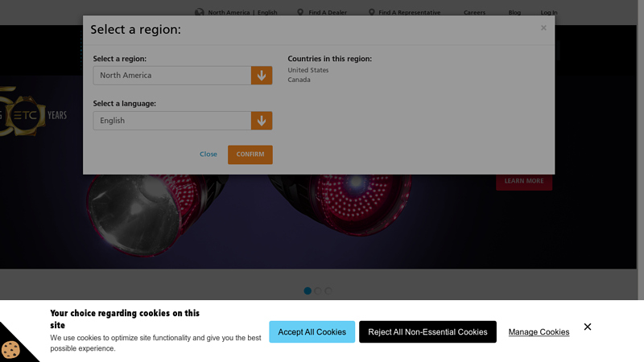Viewport: 644px width, 362px height.
Task: Open the Blog menu link
Action: 514,13
